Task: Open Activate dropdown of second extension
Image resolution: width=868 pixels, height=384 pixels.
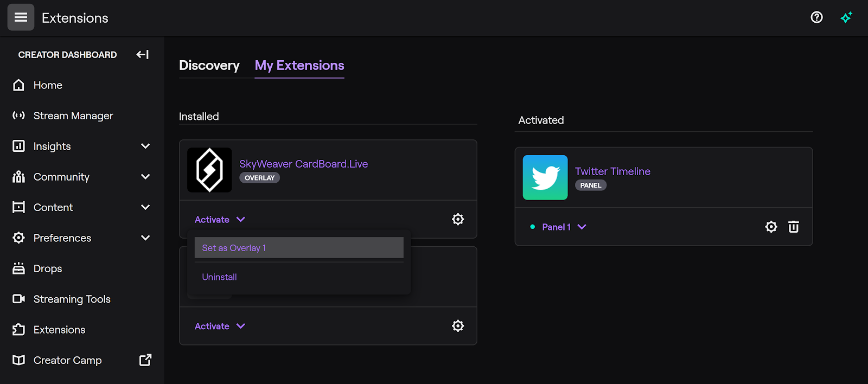Action: tap(220, 326)
